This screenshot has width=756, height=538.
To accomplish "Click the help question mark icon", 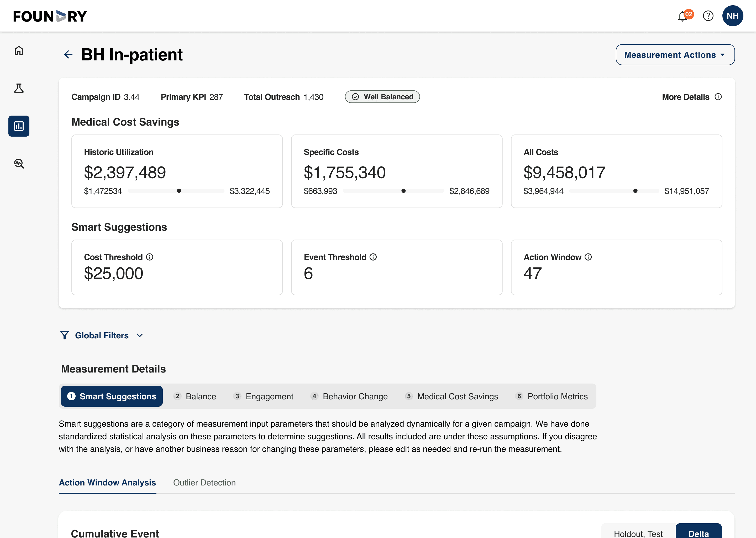I will tap(708, 16).
